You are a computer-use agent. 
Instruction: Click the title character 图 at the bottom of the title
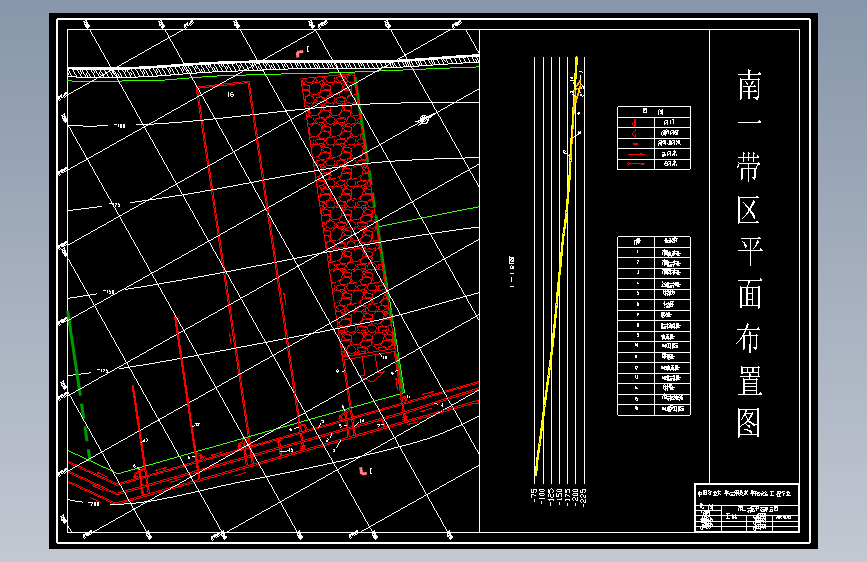tap(749, 423)
